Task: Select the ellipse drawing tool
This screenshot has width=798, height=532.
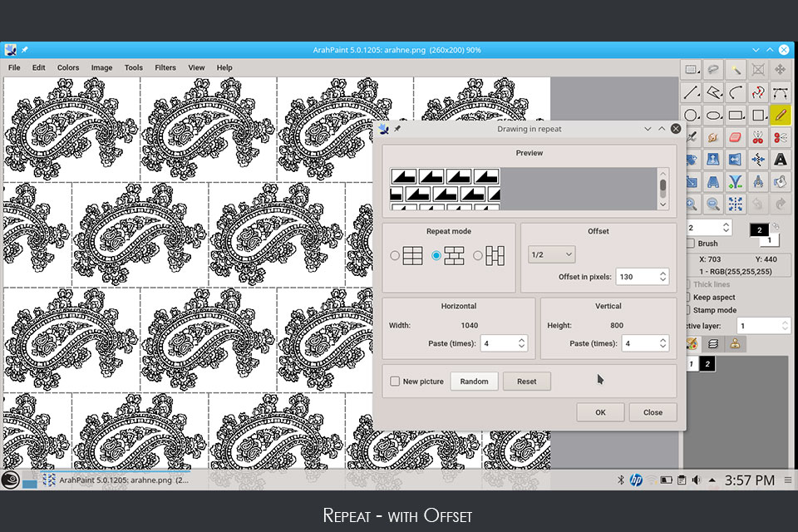Action: click(713, 115)
